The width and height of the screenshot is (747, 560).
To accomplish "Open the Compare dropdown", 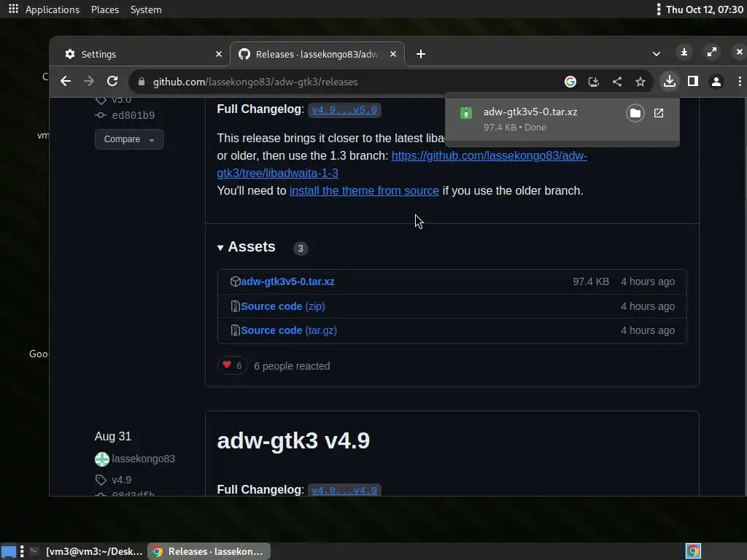I will [x=129, y=139].
